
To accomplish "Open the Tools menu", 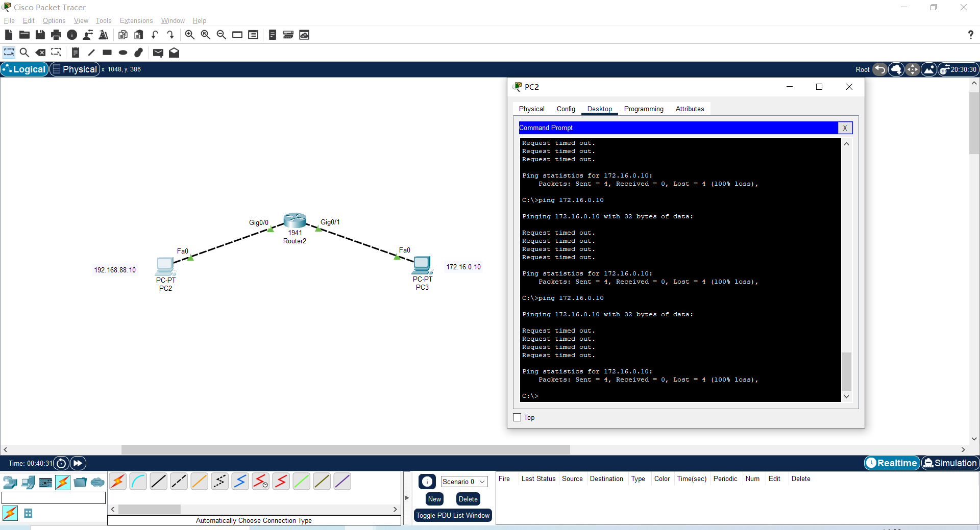I will coord(104,20).
